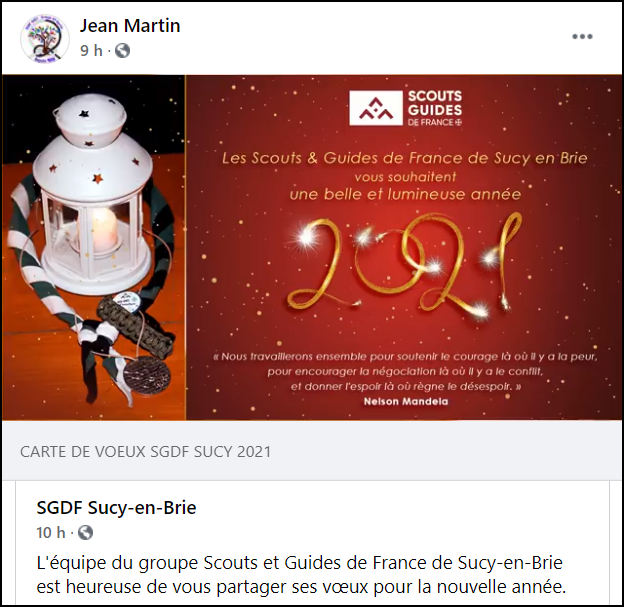
Task: Open the SGDF Sucy-en-Brie page link
Action: coord(116,507)
